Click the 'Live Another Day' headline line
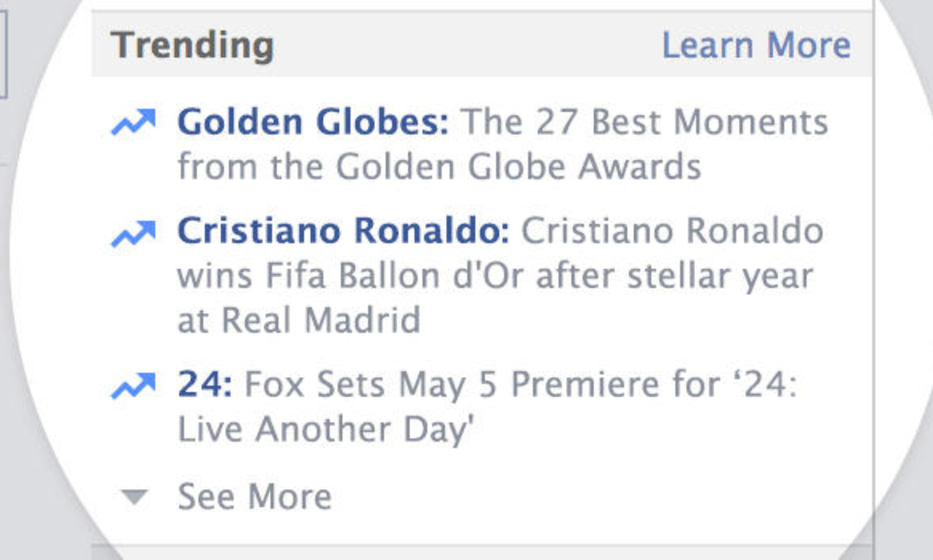 pos(325,429)
